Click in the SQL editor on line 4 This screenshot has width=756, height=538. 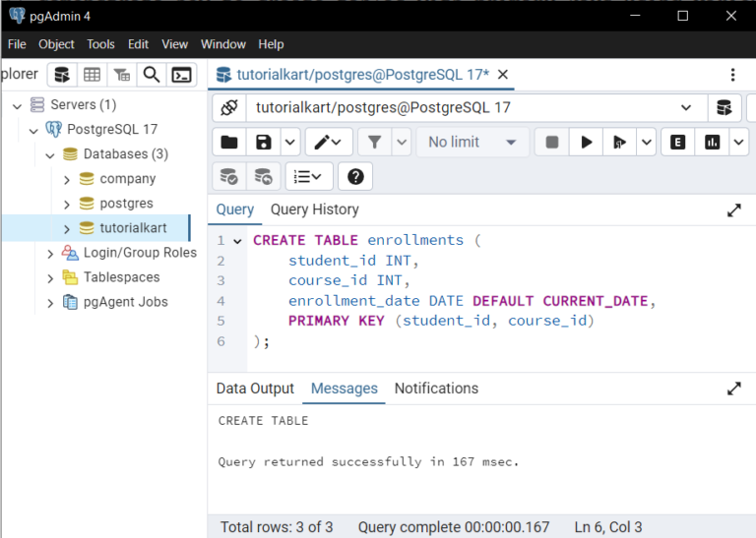pyautogui.click(x=472, y=301)
